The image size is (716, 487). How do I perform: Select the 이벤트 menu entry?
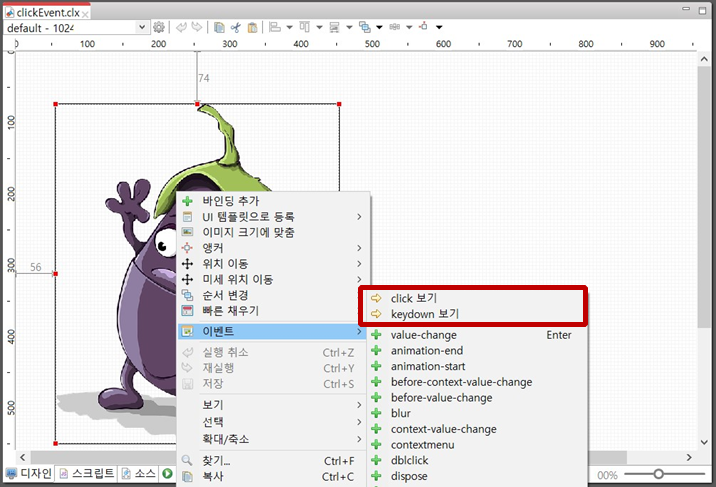pos(272,331)
